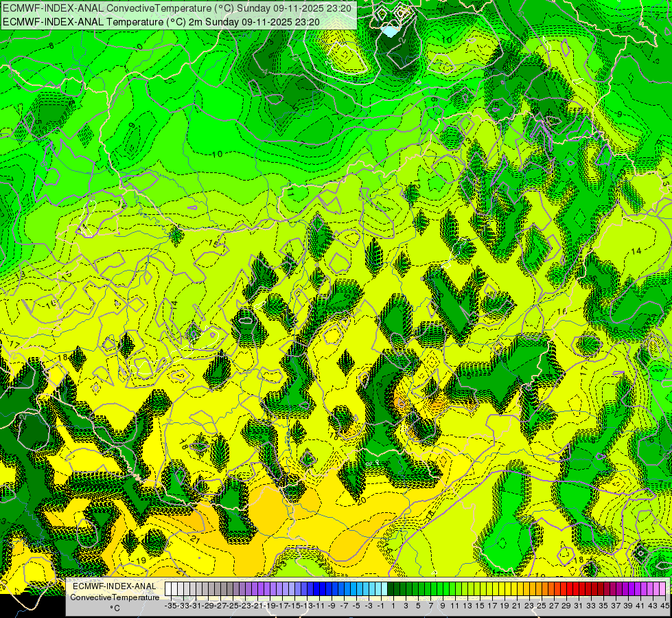Click the contour label 21 on map
This screenshot has height=618, width=672.
[195, 539]
